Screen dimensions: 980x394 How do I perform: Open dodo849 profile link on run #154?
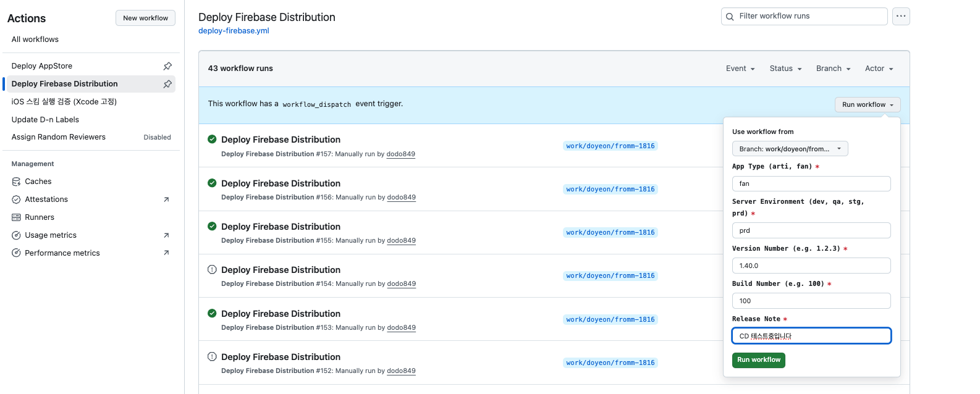pyautogui.click(x=402, y=284)
